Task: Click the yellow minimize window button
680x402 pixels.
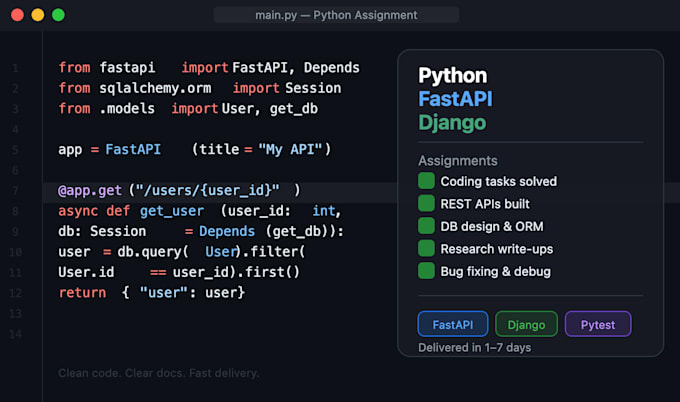Action: click(38, 15)
